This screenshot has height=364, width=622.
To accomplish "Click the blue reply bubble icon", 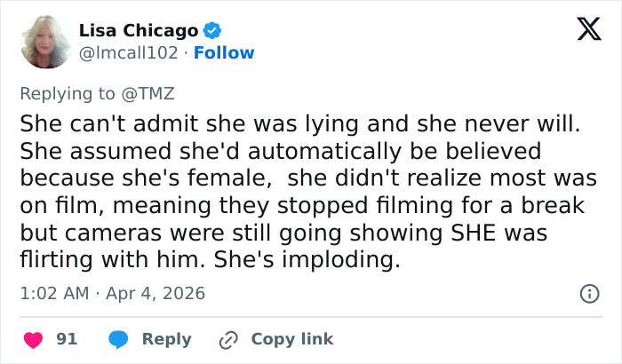I will (x=118, y=339).
